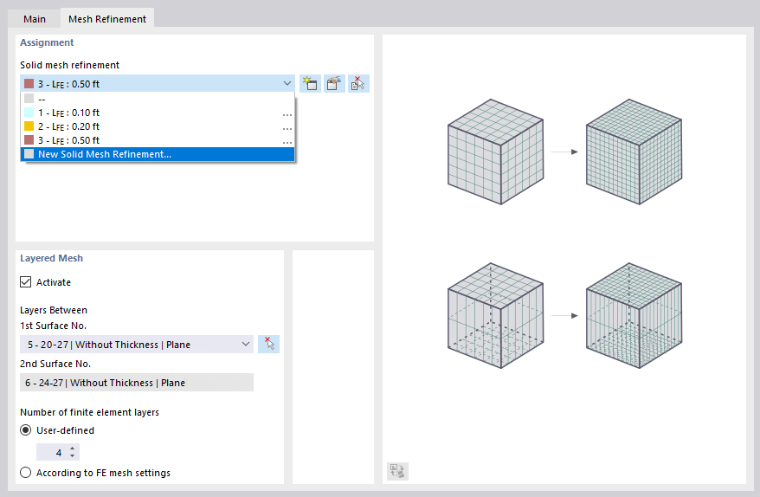Click the cyan swatch of refinement 1
The width and height of the screenshot is (760, 497).
(x=29, y=112)
